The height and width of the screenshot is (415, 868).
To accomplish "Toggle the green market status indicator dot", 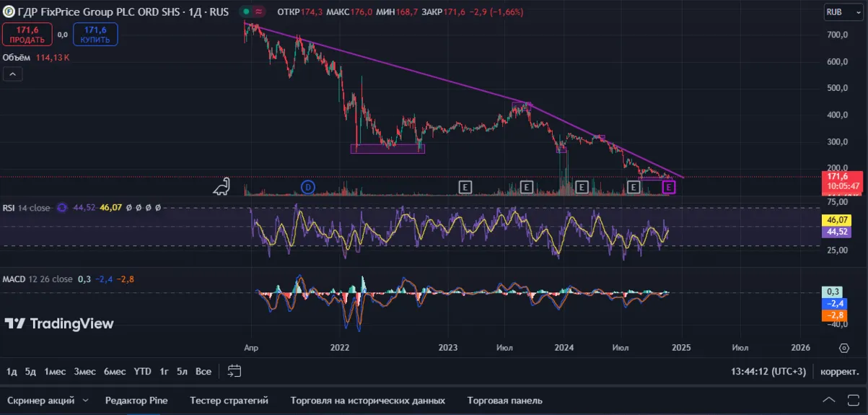I will pos(246,12).
